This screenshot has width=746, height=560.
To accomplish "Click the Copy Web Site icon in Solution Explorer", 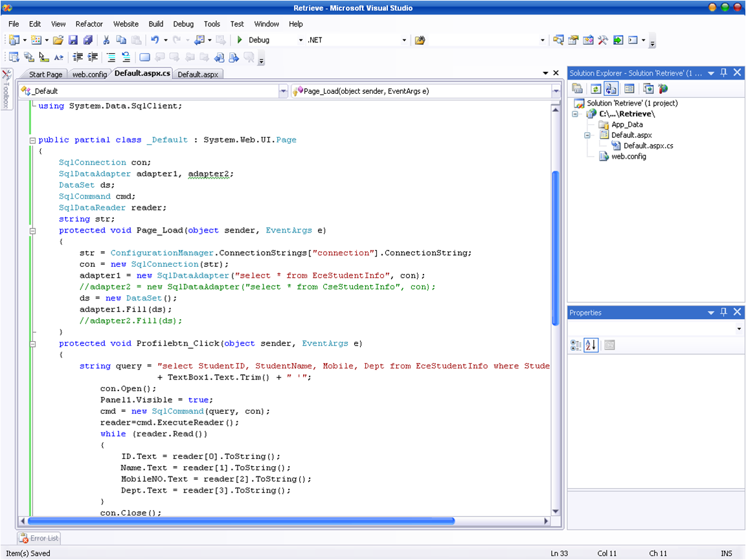I will pos(648,89).
